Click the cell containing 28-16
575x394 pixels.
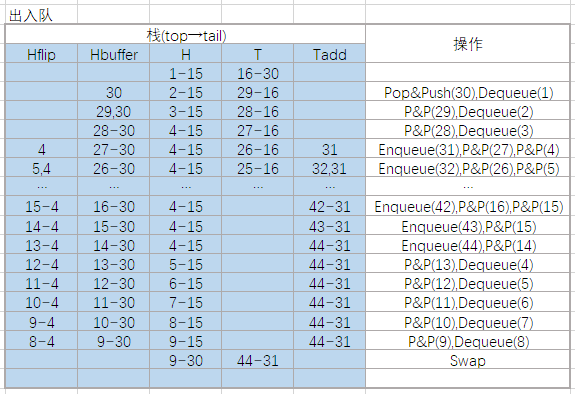[x=258, y=111]
